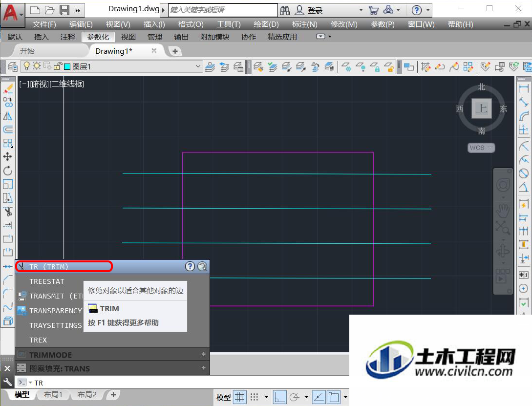Choose TREX from command suggestions
Image resolution: width=532 pixels, height=406 pixels.
[38, 340]
